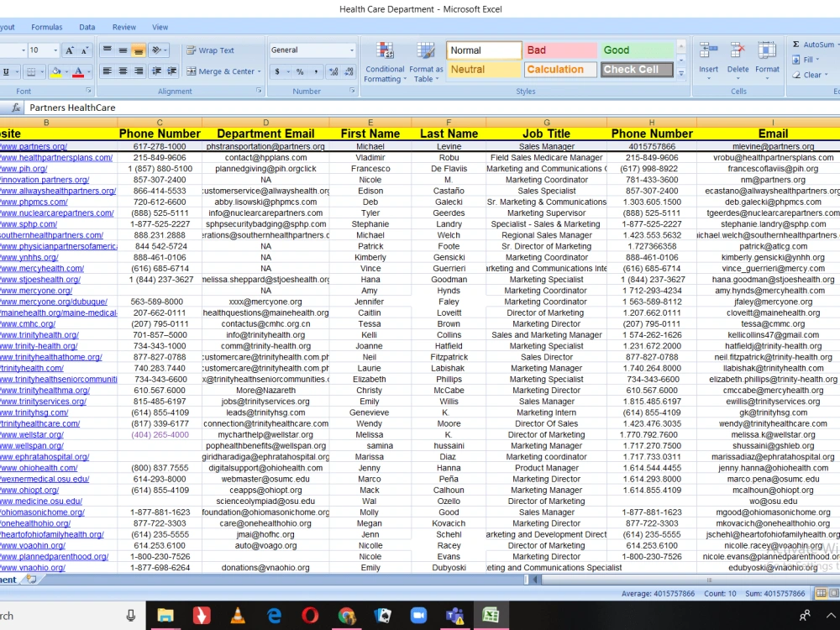Viewport: 840px width, 630px height.
Task: Open the Data tab
Action: click(x=87, y=27)
